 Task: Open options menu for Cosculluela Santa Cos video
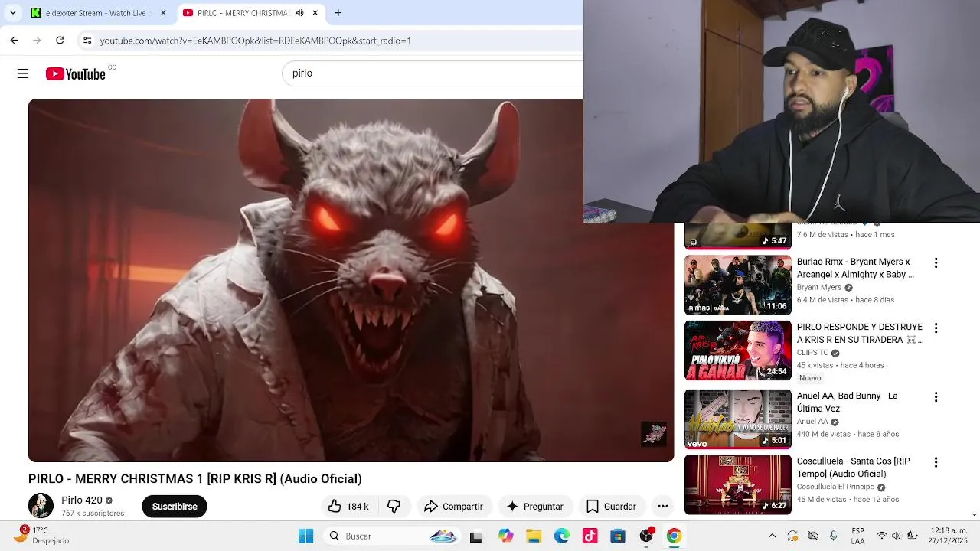(x=936, y=462)
